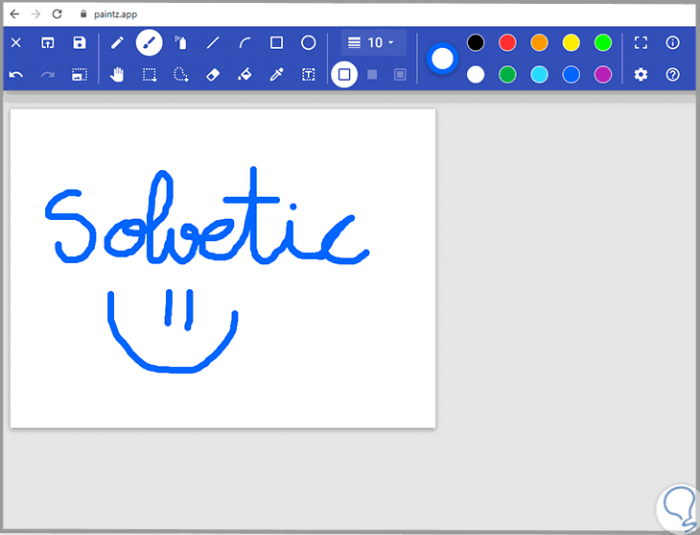Click the white drawing canvas
The height and width of the screenshot is (535, 700).
223,268
